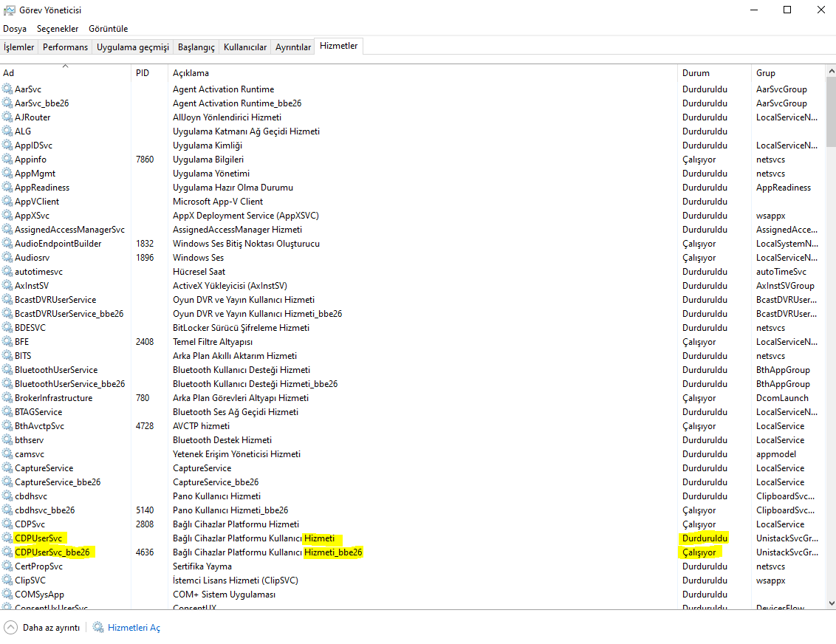Viewport: 836px width, 644px height.
Task: Switch to the Ayrıntılar tab
Action: point(292,47)
